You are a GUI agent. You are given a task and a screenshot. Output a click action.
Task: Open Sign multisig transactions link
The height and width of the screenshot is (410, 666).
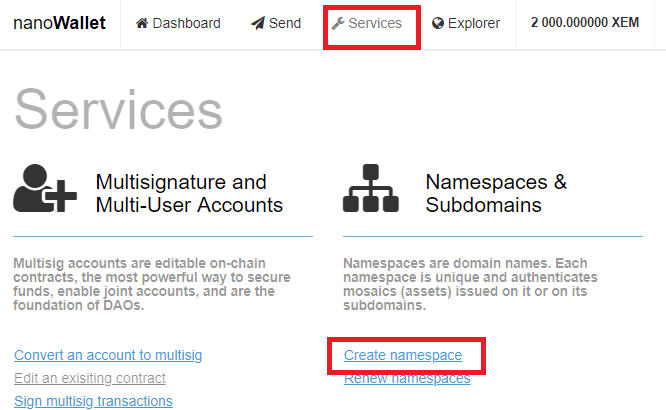93,401
